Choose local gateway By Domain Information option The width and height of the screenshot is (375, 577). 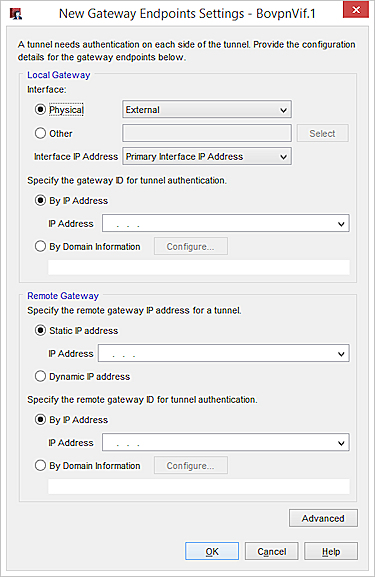click(x=40, y=246)
